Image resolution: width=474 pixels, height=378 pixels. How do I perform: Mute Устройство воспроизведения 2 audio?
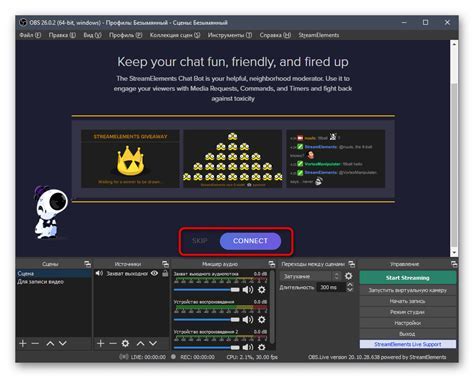click(248, 347)
